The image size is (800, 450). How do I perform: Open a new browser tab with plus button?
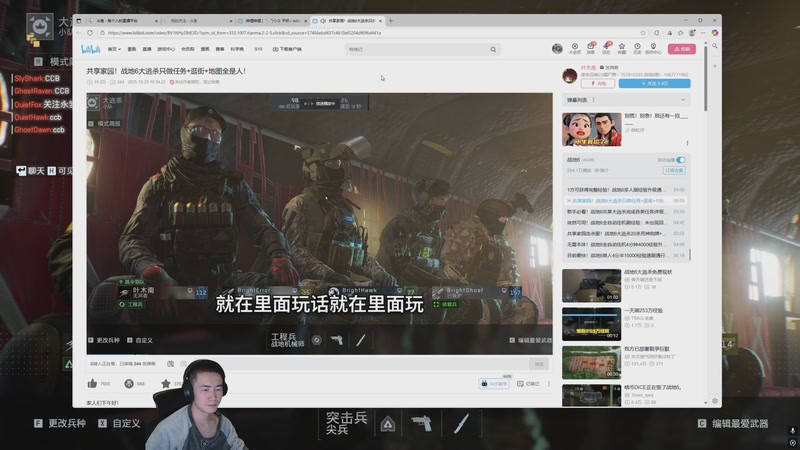click(391, 21)
